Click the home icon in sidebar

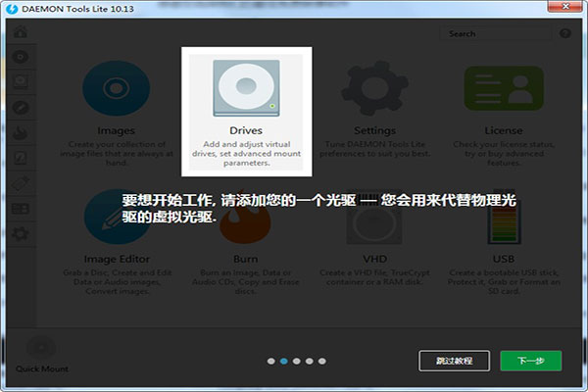pos(19,33)
